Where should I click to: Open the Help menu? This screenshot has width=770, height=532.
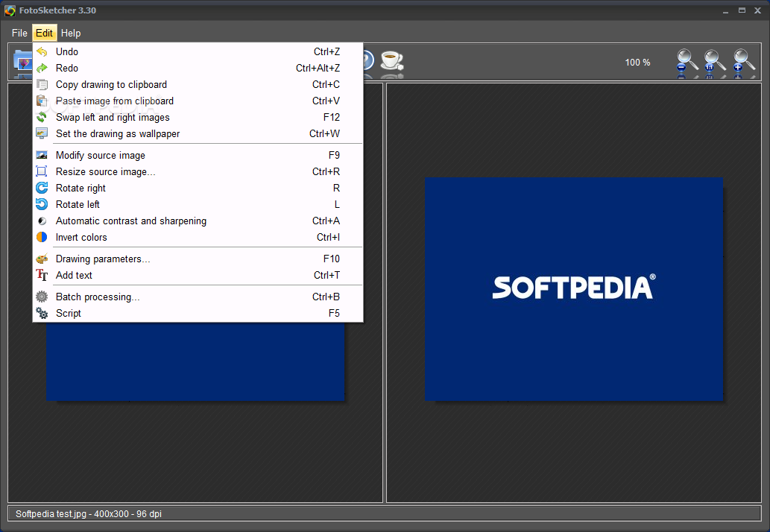tap(71, 33)
